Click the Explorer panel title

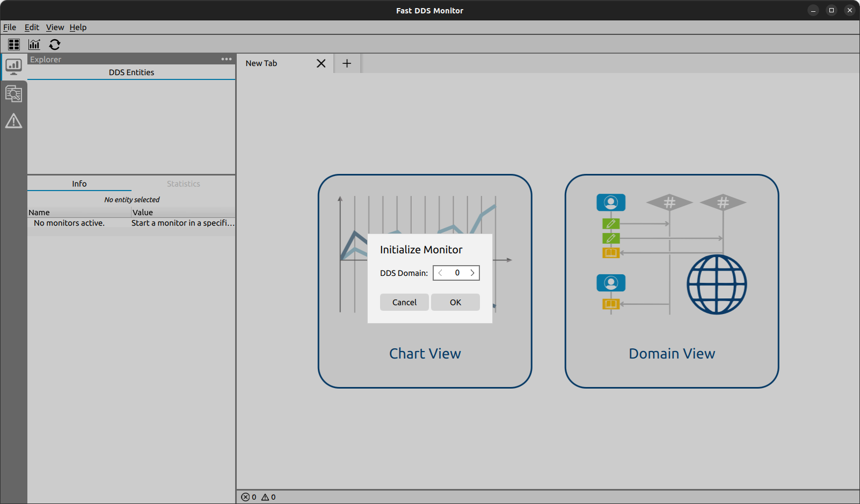click(x=46, y=60)
